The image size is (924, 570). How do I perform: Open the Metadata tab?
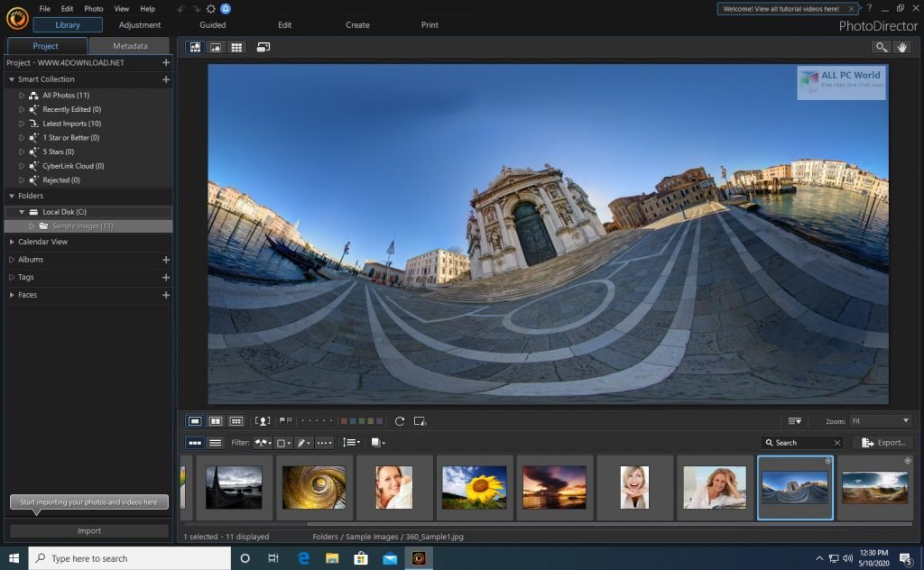tap(130, 45)
